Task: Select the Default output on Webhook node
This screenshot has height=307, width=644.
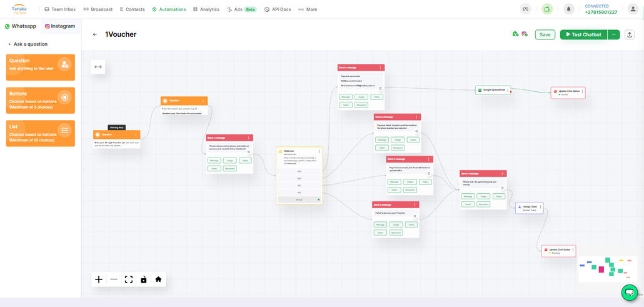Action: [x=299, y=199]
